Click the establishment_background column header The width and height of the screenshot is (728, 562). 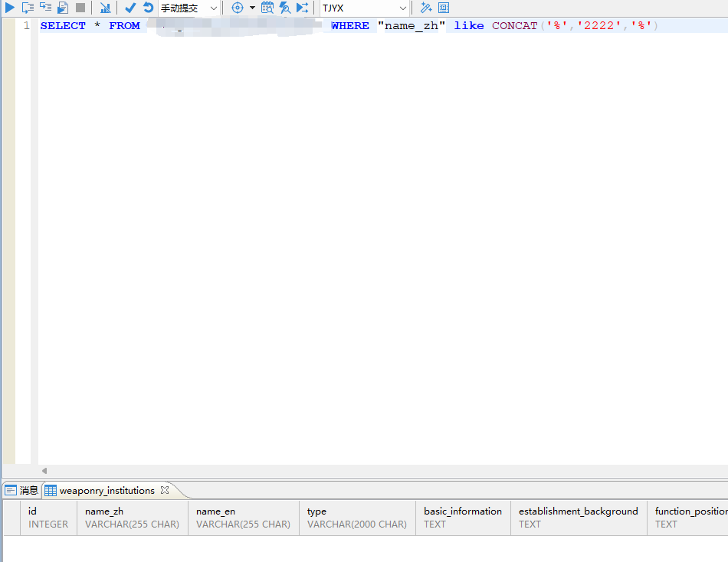point(579,518)
